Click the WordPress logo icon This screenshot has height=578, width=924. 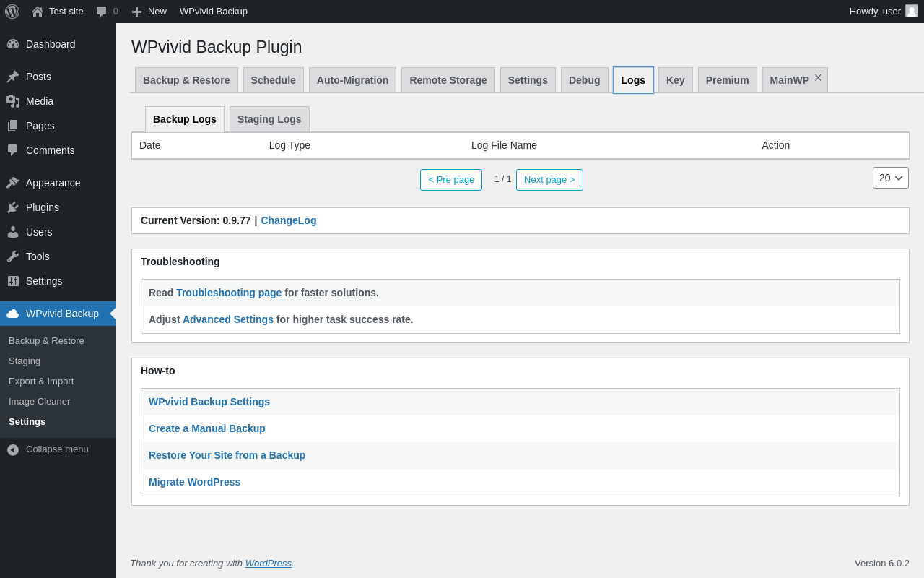(x=12, y=12)
